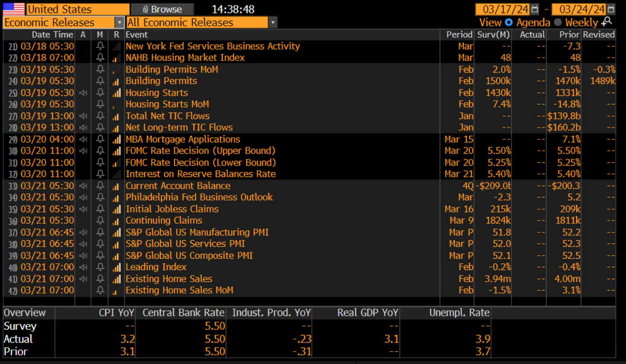Sort by the Date Time column header
This screenshot has height=364, width=626.
tap(52, 34)
